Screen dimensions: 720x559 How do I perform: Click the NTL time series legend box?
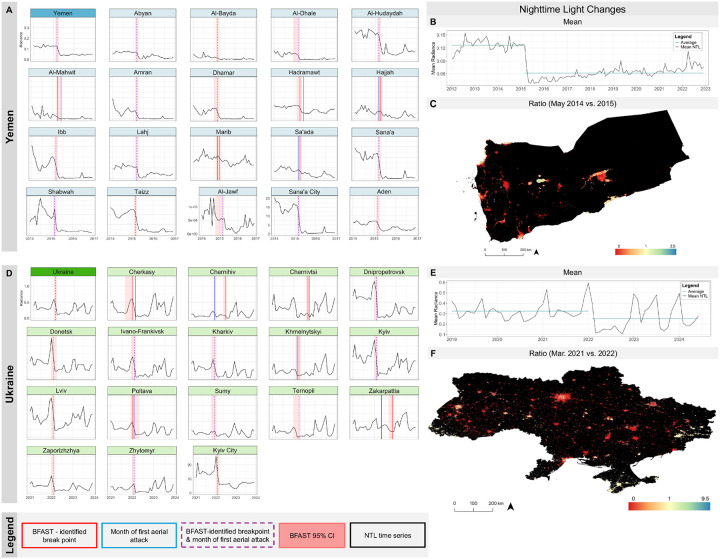(x=388, y=536)
